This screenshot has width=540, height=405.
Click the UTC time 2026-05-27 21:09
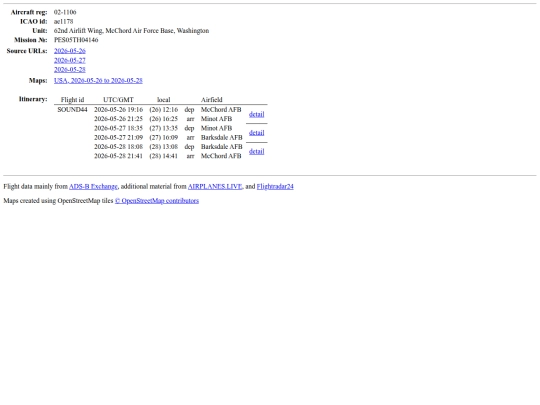(x=118, y=138)
